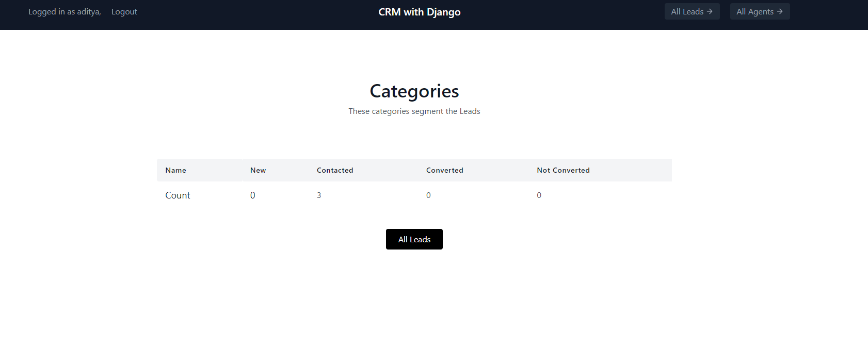Click the Categories page heading
Image resolution: width=868 pixels, height=349 pixels.
pos(414,91)
